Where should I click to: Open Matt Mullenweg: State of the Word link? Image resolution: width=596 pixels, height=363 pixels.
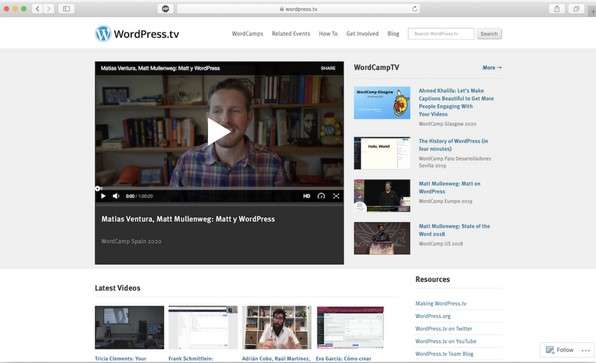(x=454, y=230)
